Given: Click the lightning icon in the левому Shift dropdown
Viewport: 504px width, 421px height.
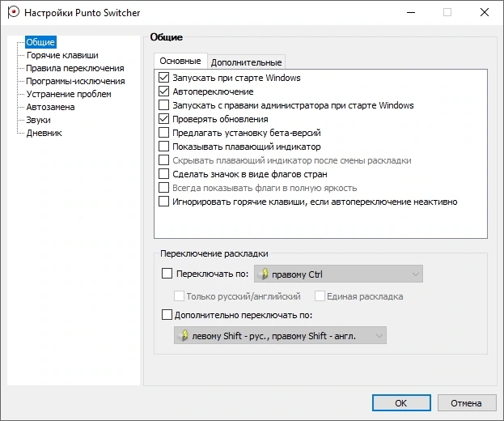Looking at the screenshot, I should pos(184,335).
